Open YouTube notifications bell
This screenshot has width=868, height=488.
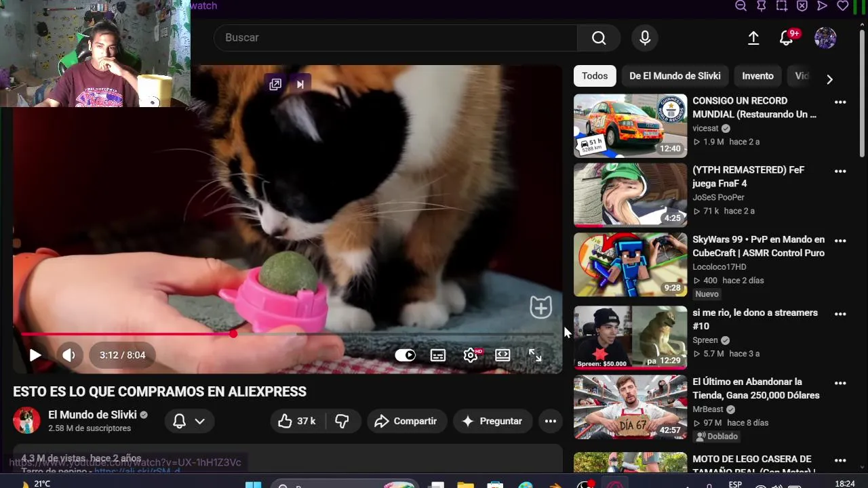pyautogui.click(x=787, y=38)
